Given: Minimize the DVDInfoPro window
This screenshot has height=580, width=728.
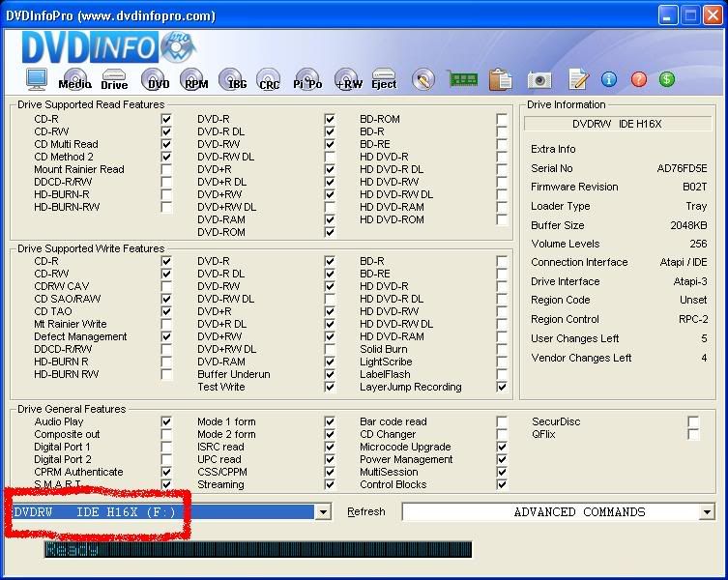Looking at the screenshot, I should pyautogui.click(x=668, y=16).
